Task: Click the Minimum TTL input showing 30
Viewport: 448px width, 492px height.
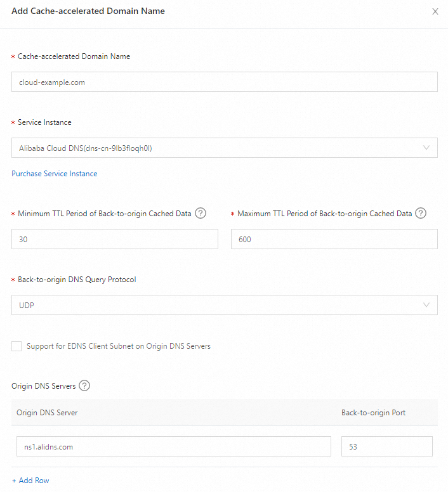Action: click(115, 239)
